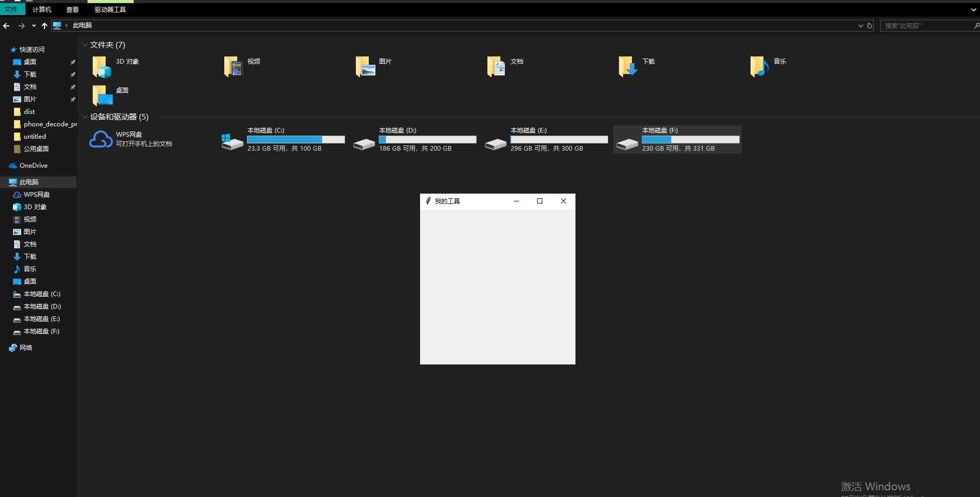
Task: Open the dist folder in sidebar
Action: pyautogui.click(x=30, y=112)
